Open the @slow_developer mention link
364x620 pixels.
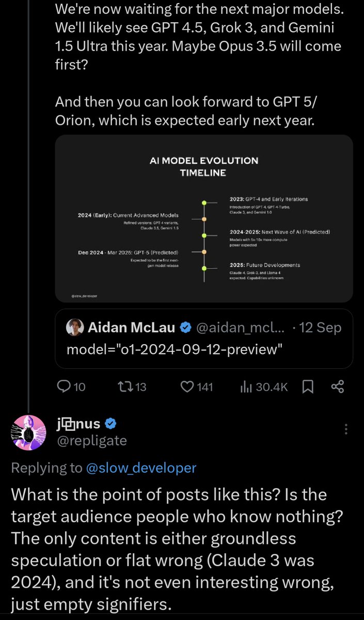click(140, 468)
